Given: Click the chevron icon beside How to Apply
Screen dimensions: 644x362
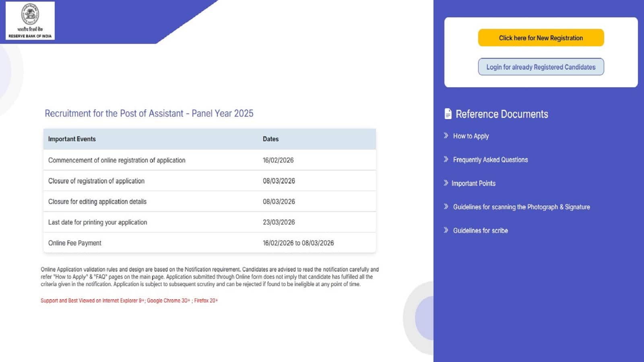Looking at the screenshot, I should (446, 136).
